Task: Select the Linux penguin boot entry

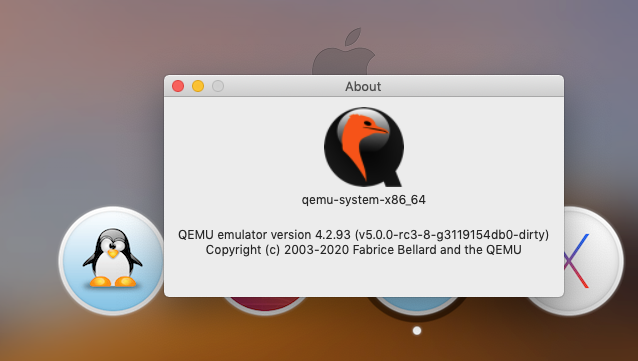Action: click(112, 261)
